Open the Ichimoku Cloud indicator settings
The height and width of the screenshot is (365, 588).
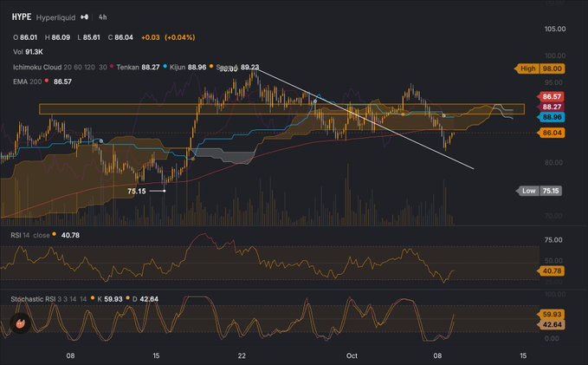click(x=60, y=68)
